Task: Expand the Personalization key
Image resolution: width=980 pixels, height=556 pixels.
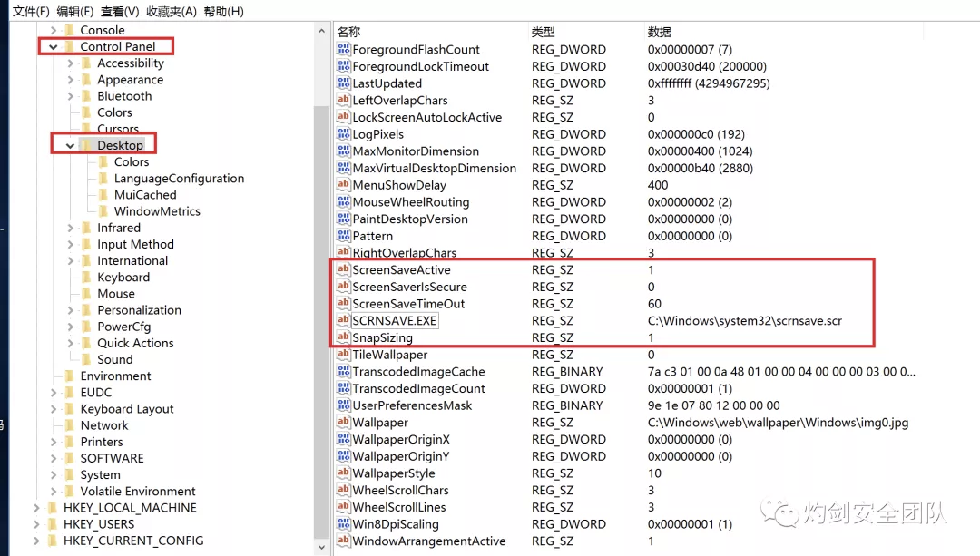Action: (70, 310)
